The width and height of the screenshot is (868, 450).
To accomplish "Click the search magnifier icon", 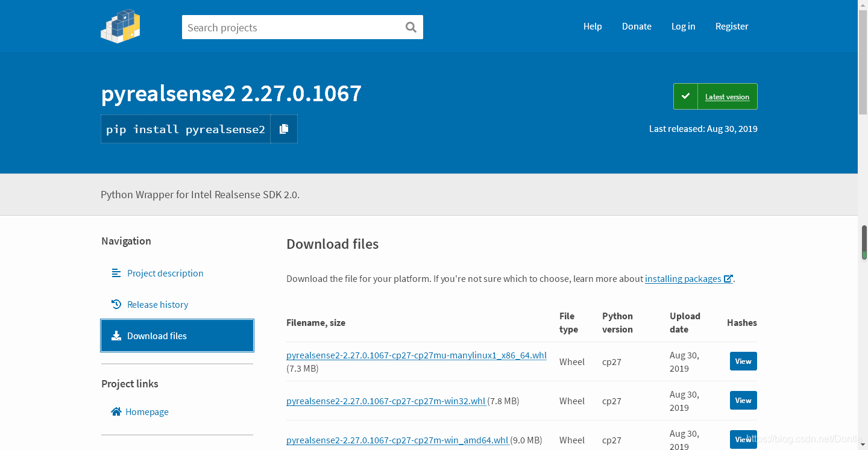I will 411,27.
